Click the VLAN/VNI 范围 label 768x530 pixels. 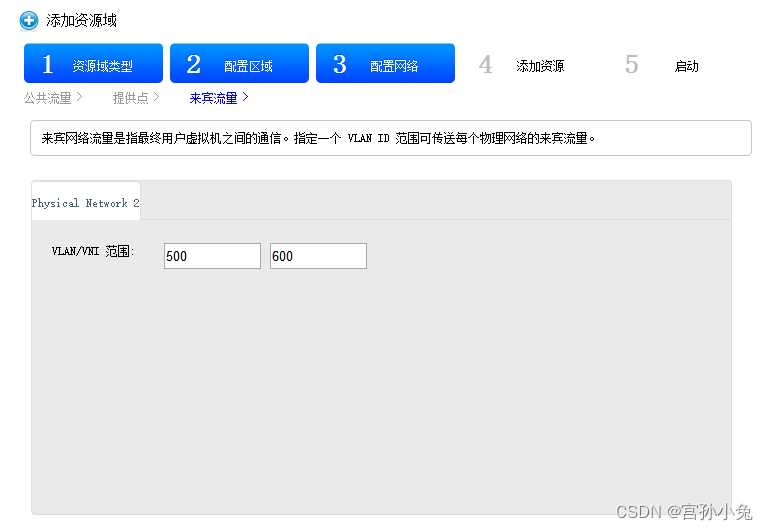tap(93, 251)
